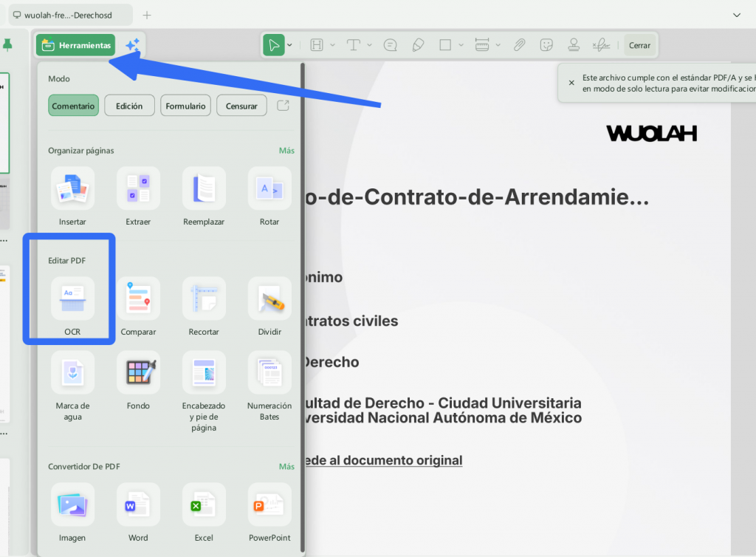Choose the signature tool

coord(601,45)
